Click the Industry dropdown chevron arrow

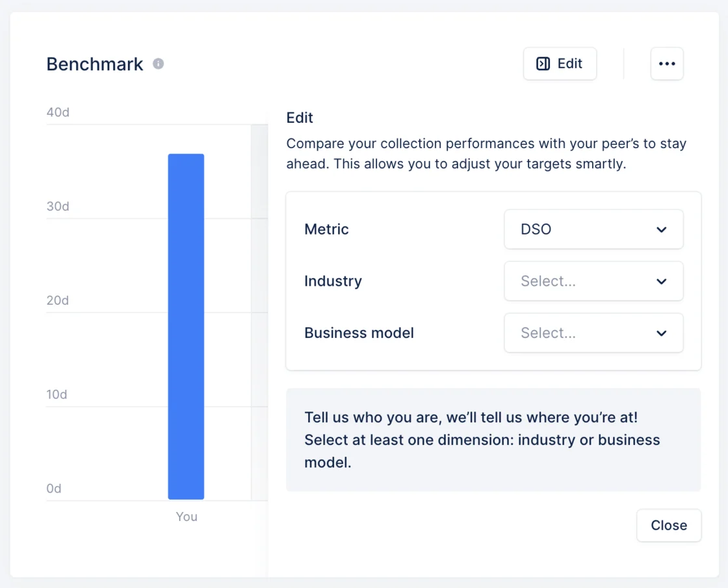[662, 281]
